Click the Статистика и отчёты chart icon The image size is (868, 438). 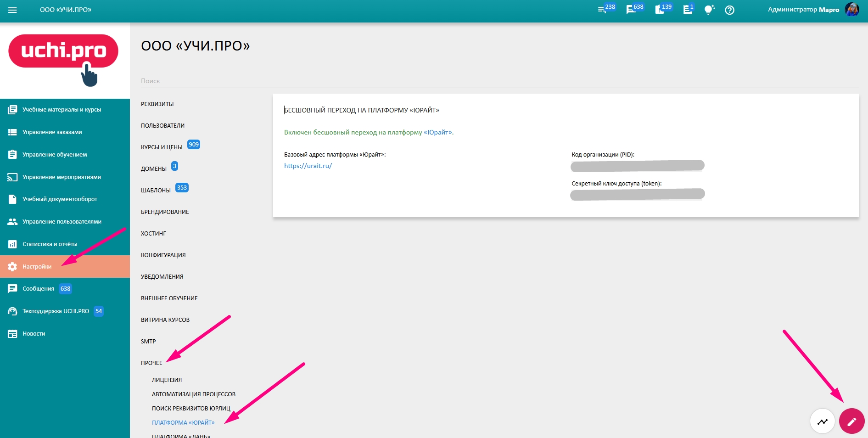pyautogui.click(x=12, y=244)
